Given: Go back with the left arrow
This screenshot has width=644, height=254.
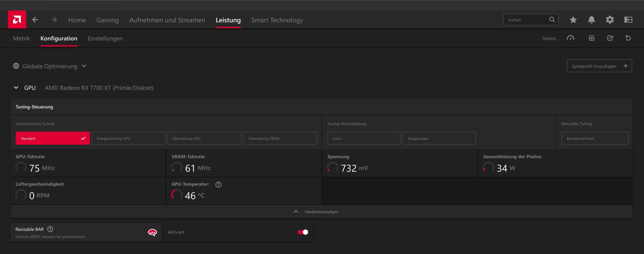Looking at the screenshot, I should [35, 20].
